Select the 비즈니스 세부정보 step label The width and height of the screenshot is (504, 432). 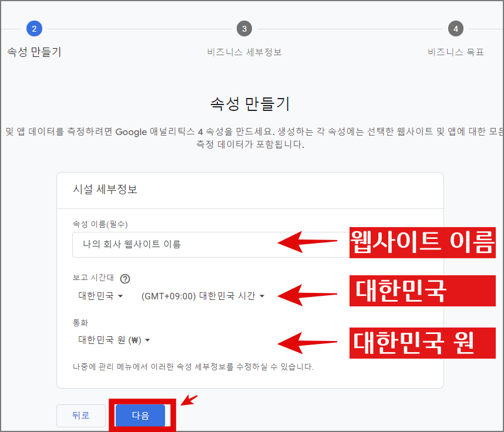click(244, 51)
